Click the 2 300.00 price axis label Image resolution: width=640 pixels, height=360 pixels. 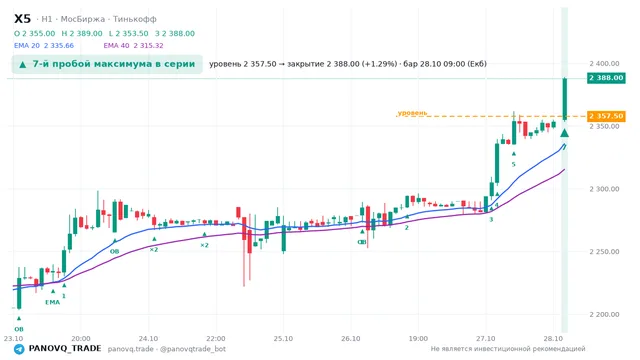pyautogui.click(x=604, y=189)
